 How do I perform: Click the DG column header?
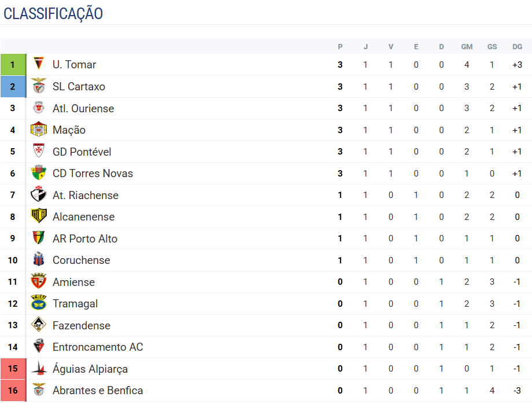517,47
